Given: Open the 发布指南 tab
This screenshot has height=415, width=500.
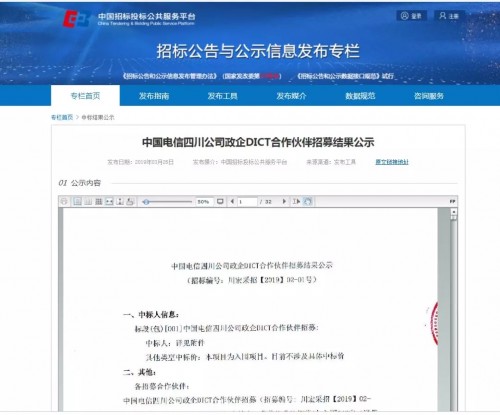Looking at the screenshot, I should click(154, 96).
